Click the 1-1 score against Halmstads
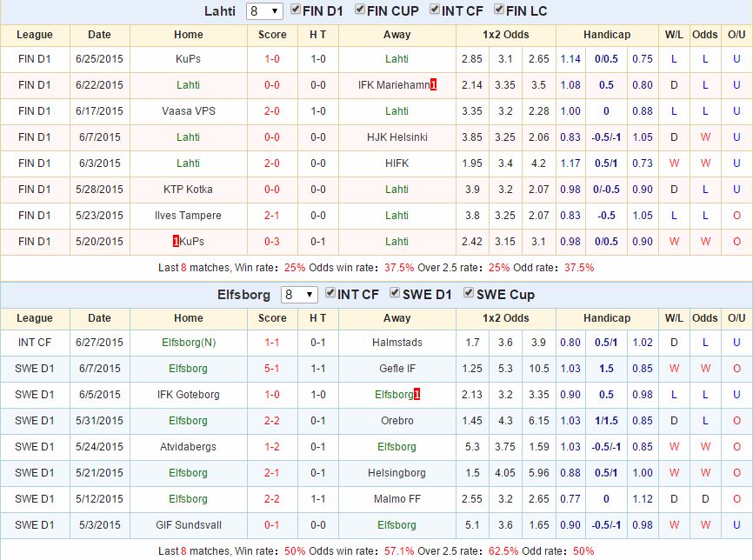The image size is (753, 560). coord(272,343)
